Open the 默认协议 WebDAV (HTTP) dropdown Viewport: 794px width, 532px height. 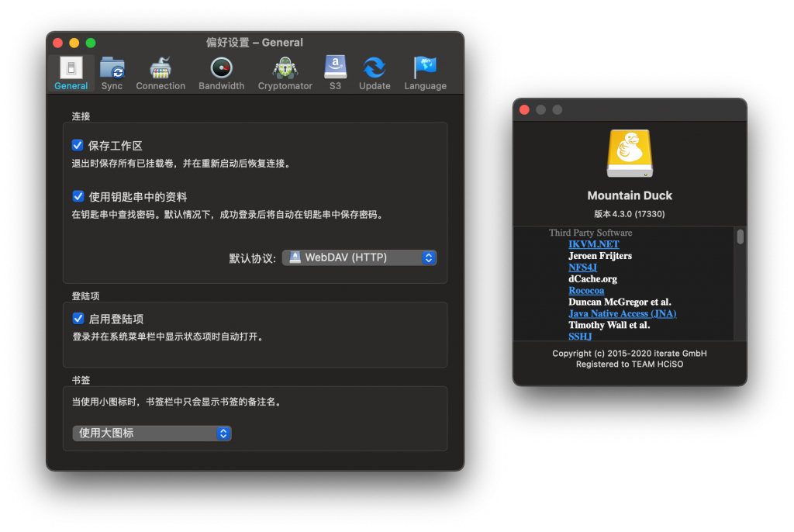(x=359, y=257)
